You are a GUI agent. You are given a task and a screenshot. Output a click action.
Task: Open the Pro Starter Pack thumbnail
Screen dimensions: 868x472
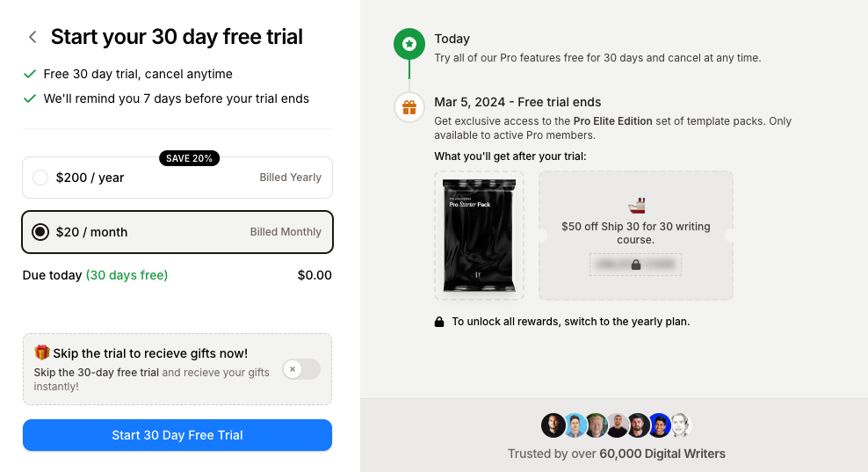click(x=479, y=236)
